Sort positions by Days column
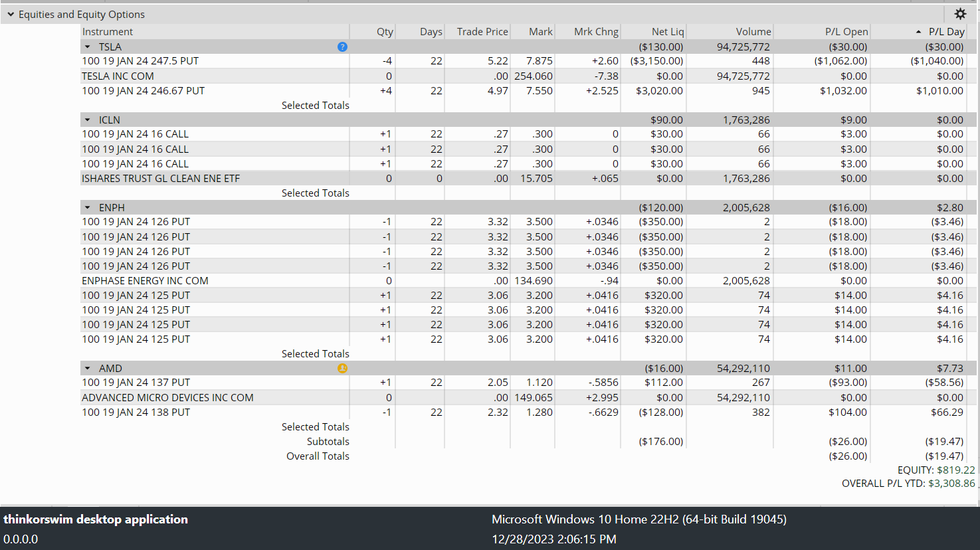980x550 pixels. pyautogui.click(x=431, y=32)
